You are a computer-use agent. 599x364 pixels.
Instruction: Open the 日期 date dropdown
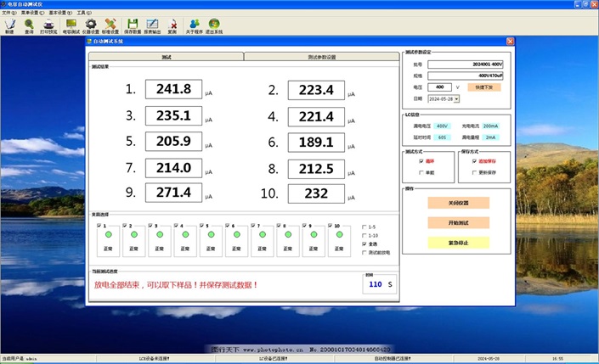(456, 98)
